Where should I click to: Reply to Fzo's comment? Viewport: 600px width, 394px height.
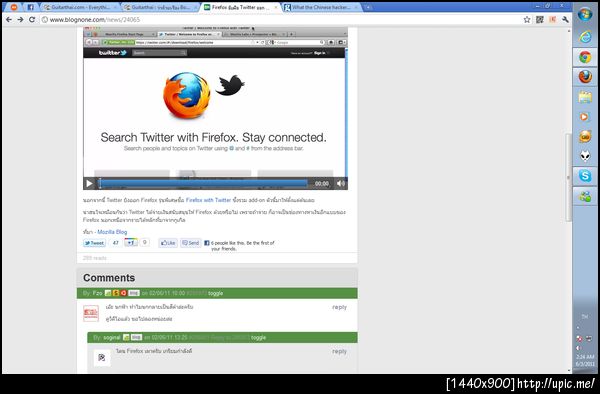339,307
